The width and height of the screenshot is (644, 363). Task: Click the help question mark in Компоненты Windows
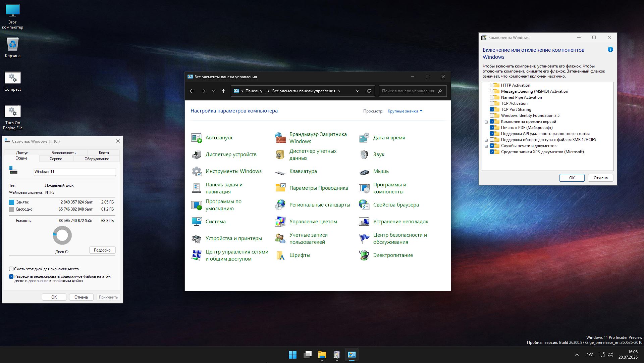[x=610, y=50]
